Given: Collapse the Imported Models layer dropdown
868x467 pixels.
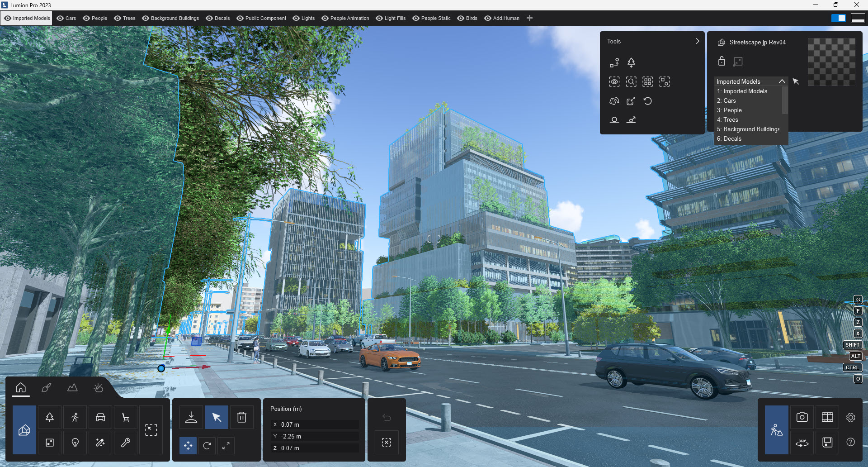Looking at the screenshot, I should (782, 81).
